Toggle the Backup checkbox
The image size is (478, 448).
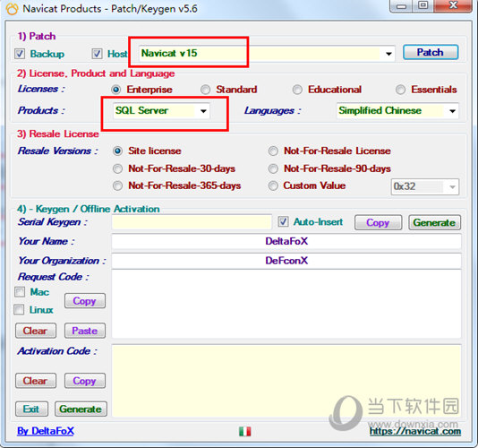[x=20, y=54]
